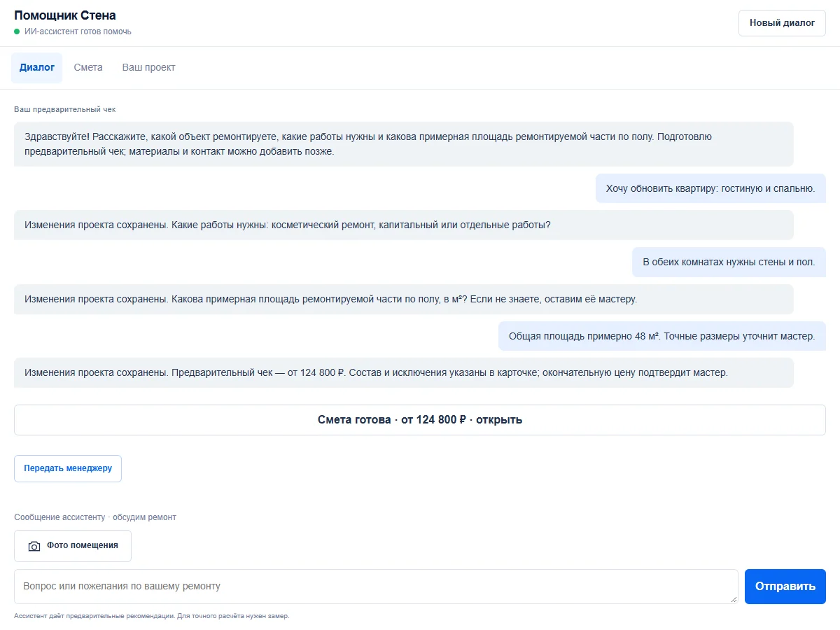The height and width of the screenshot is (630, 840).
Task: Click the user message about гостиную и спальню
Action: 710,188
